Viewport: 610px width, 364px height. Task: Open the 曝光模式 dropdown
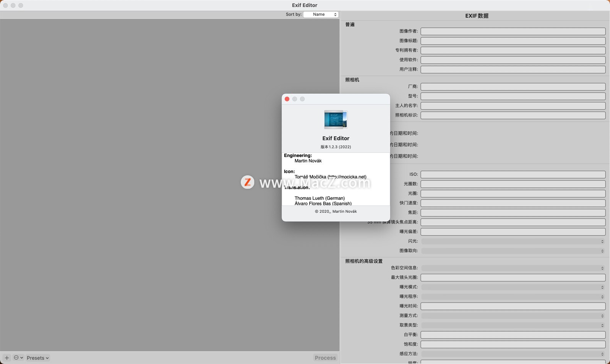coord(513,287)
